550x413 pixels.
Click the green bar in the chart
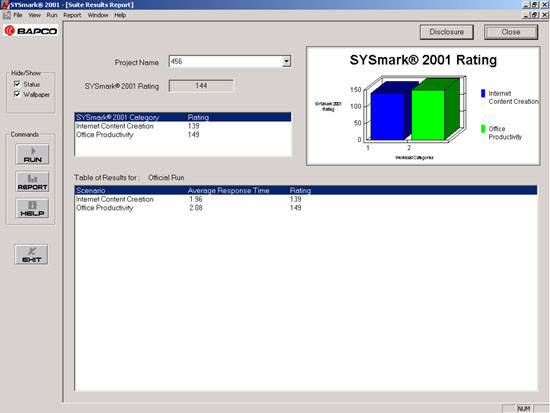(428, 115)
